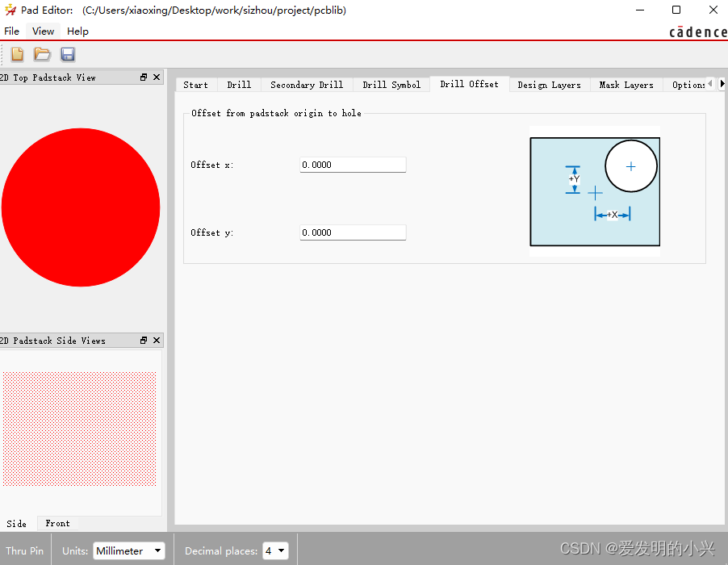Switch to the Design Layers tab
Image resolution: width=728 pixels, height=565 pixels.
550,85
